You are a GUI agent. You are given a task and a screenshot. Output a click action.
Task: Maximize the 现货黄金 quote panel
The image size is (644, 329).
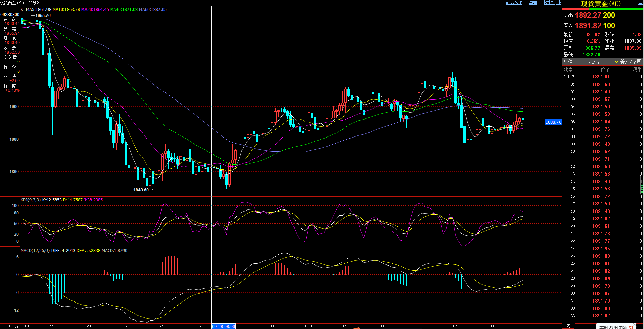point(640,3)
